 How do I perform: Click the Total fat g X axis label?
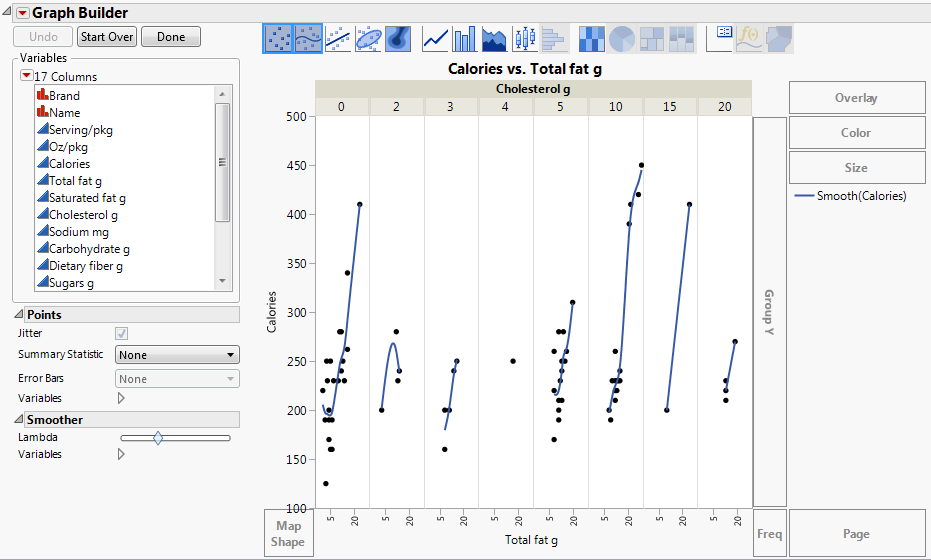531,540
